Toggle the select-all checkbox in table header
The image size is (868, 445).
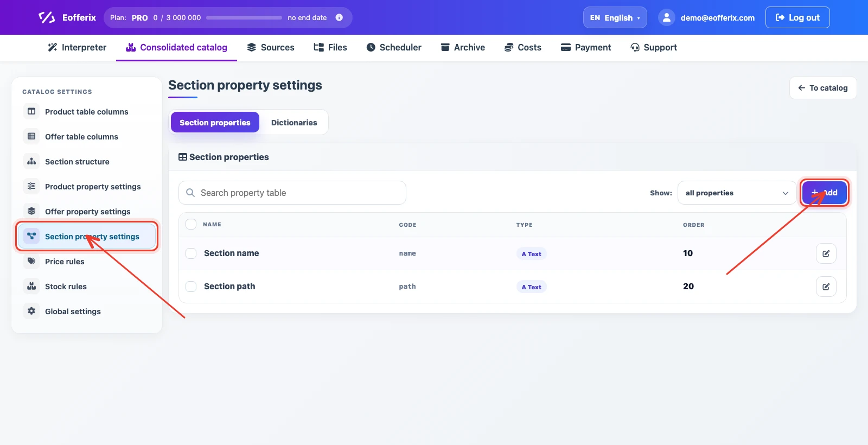click(191, 224)
